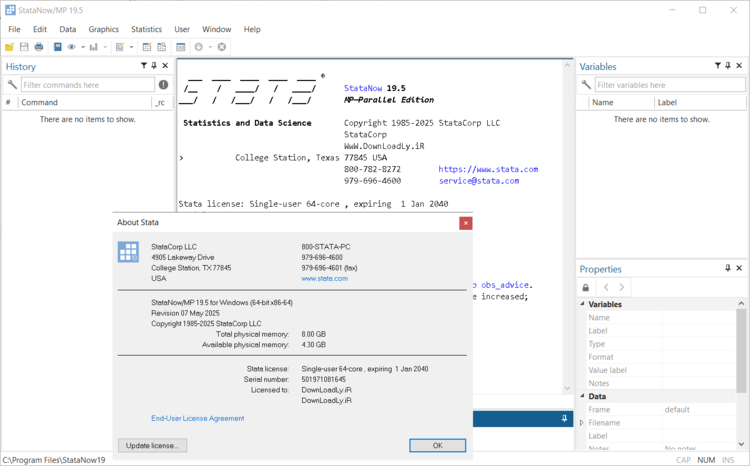The height and width of the screenshot is (466, 750).
Task: Toggle pin on the History panel
Action: (154, 66)
